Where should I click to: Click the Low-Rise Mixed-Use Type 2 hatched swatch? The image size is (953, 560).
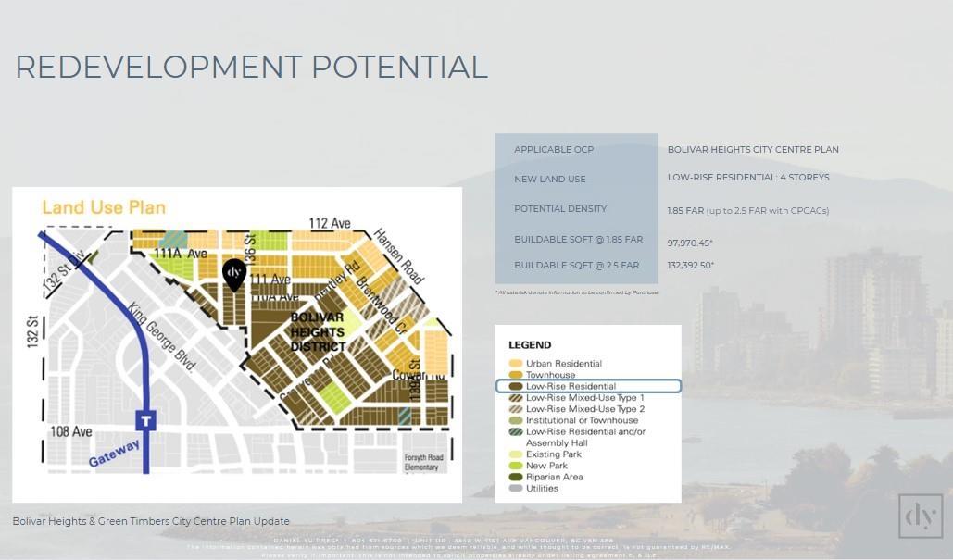coord(516,409)
